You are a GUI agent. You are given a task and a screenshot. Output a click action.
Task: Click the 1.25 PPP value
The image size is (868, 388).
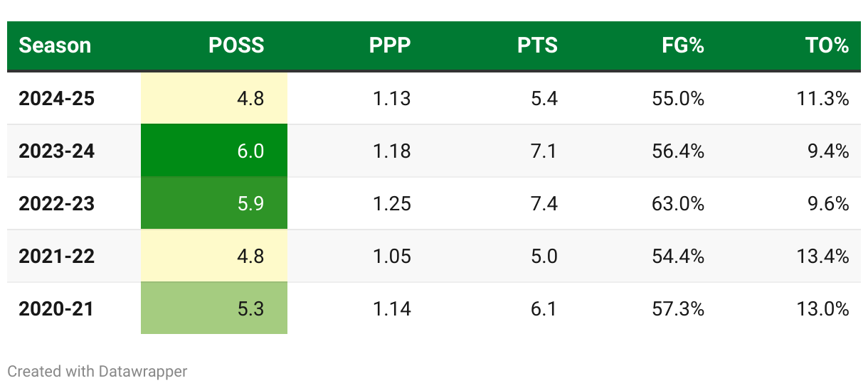coord(391,203)
